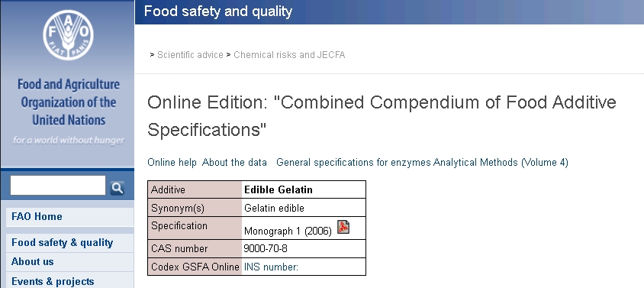Click the magnifying glass search button
The width and height of the screenshot is (644, 288).
pos(117,188)
